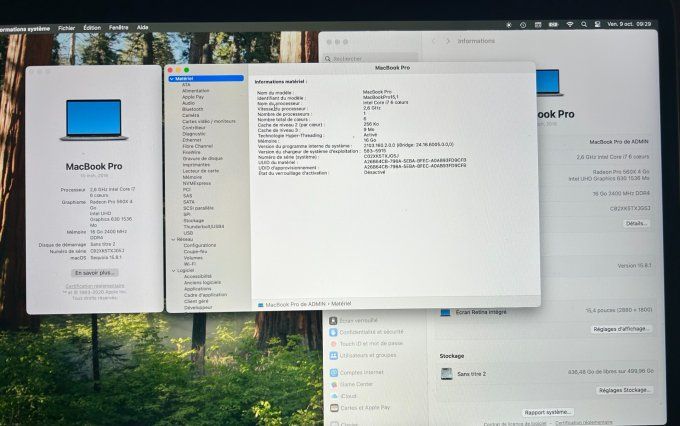Open the Édition menu
This screenshot has width=680, height=426.
(x=92, y=28)
